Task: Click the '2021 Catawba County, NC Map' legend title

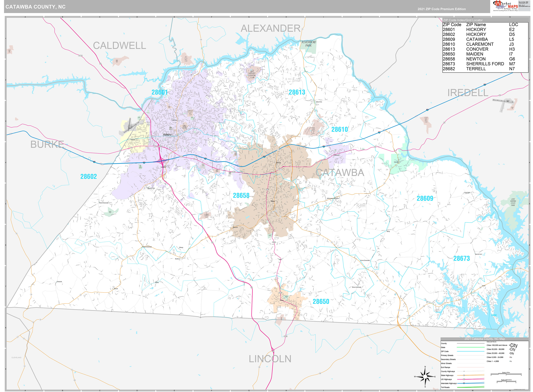Action: 485,339
